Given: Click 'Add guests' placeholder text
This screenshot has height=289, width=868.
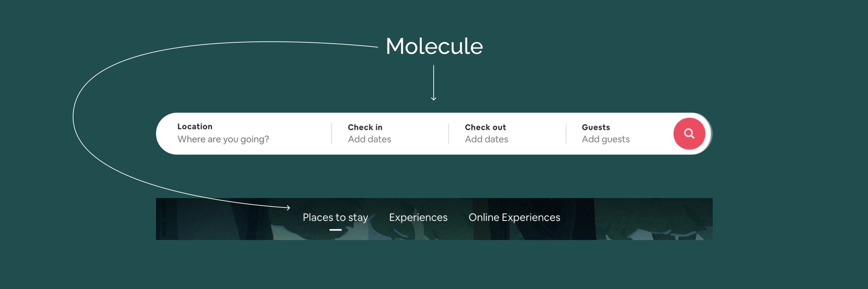Looking at the screenshot, I should click(606, 139).
